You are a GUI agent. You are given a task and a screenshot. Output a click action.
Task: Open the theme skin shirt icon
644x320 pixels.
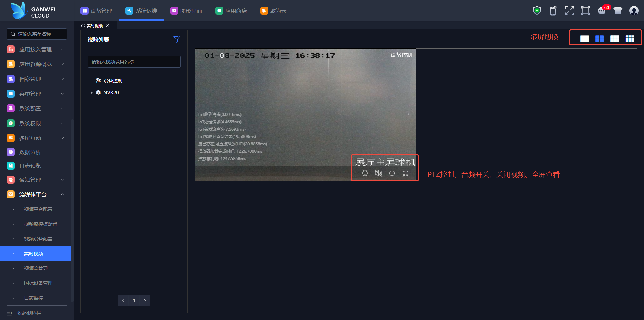[618, 11]
